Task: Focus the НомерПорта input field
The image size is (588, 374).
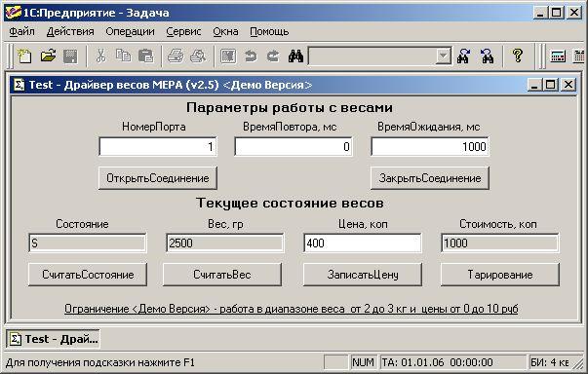Action: [158, 146]
